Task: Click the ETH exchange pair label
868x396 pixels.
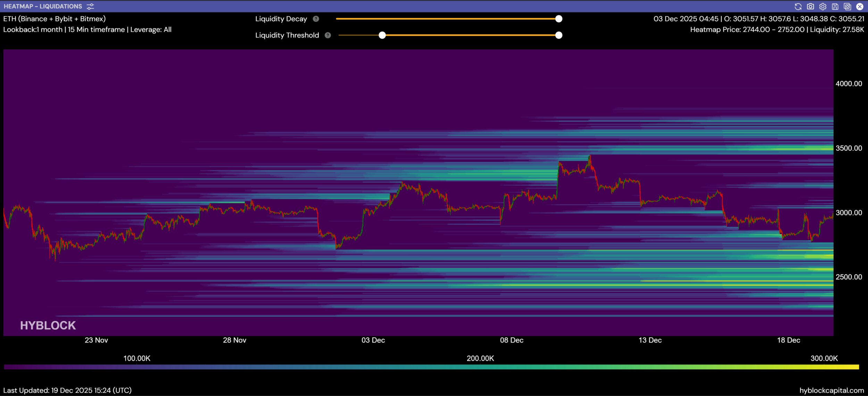Action: 55,19
